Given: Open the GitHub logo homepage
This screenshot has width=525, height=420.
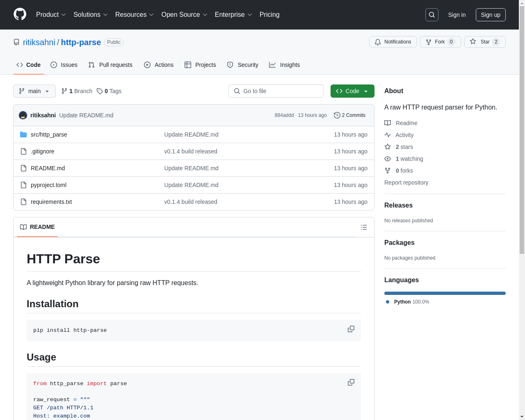Looking at the screenshot, I should click(x=20, y=14).
